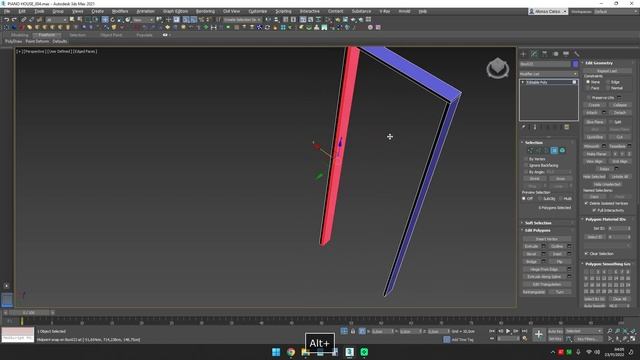Image resolution: width=640 pixels, height=360 pixels.
Task: Undo the last action
Action: [x=7, y=20]
